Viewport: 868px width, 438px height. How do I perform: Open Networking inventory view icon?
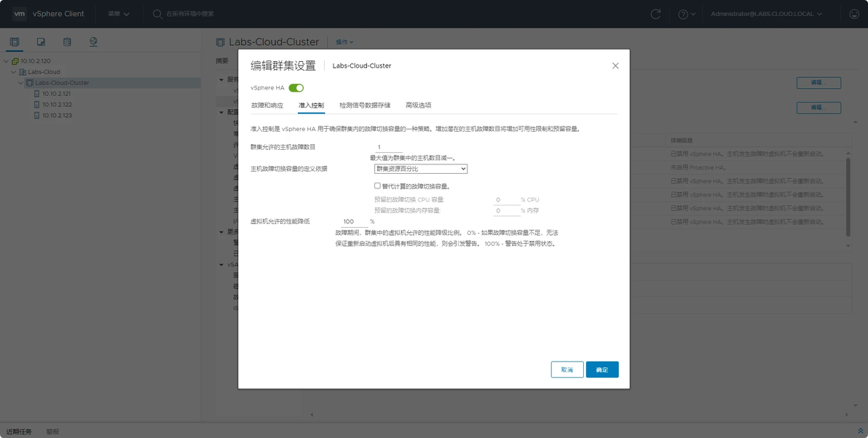point(93,42)
